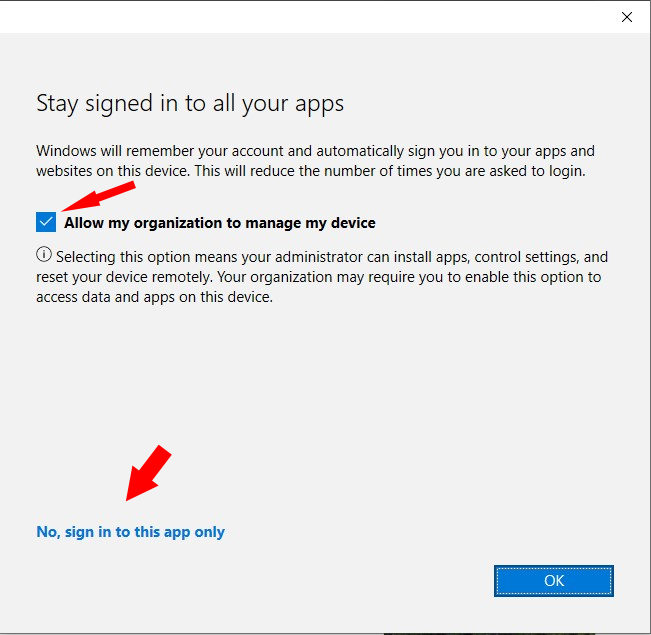
Task: Click the "Stay signed in to all your apps" heading
Action: [190, 103]
